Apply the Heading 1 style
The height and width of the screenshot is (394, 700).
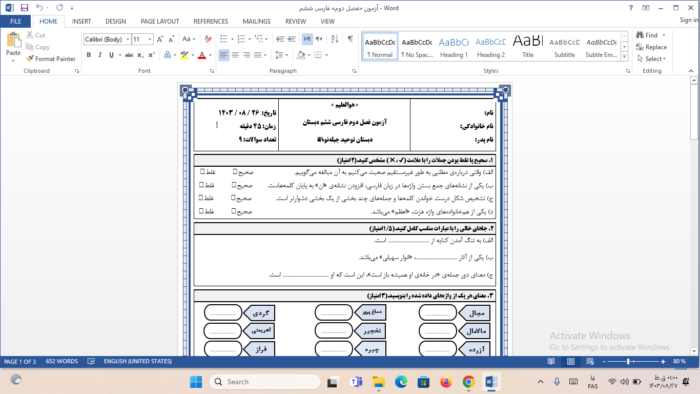[454, 46]
